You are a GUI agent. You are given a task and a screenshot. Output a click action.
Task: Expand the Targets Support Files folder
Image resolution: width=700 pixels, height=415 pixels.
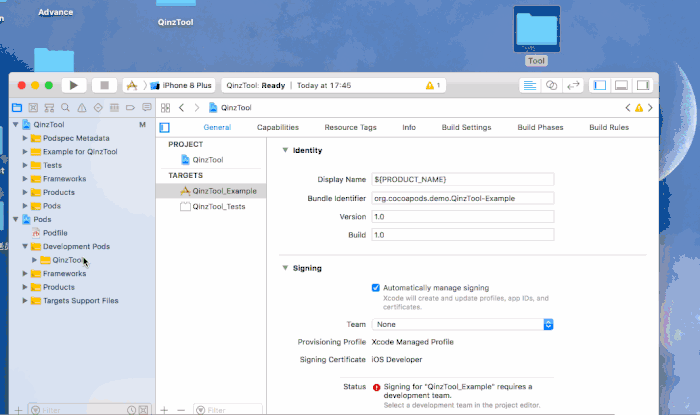pyautogui.click(x=25, y=301)
